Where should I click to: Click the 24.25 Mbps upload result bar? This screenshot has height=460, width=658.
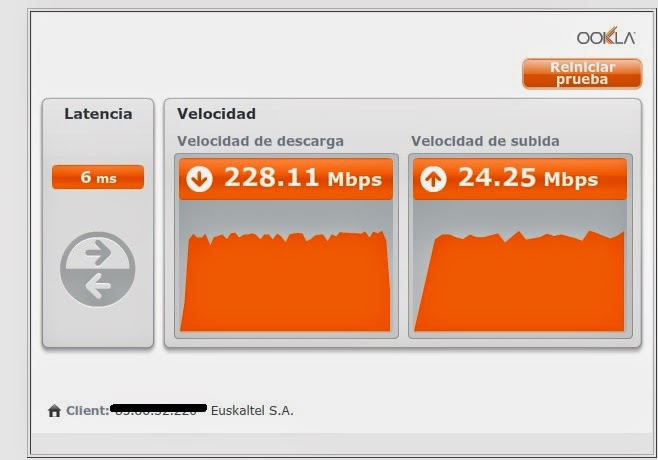pyautogui.click(x=520, y=179)
